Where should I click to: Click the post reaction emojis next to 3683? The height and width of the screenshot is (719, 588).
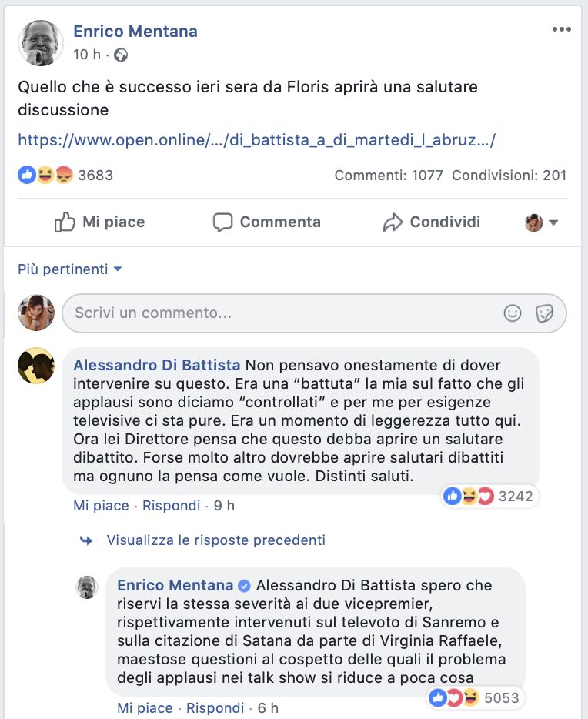45,175
